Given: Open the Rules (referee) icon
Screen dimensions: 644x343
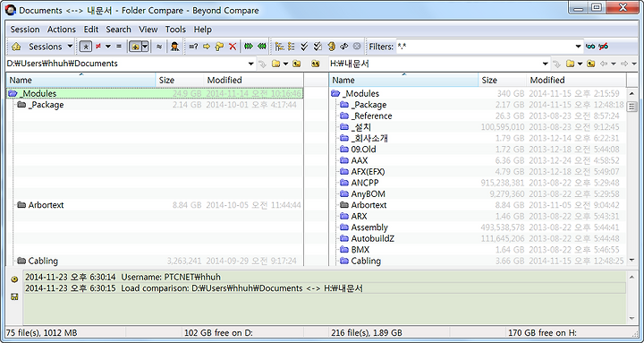Looking at the screenshot, I should (x=174, y=47).
